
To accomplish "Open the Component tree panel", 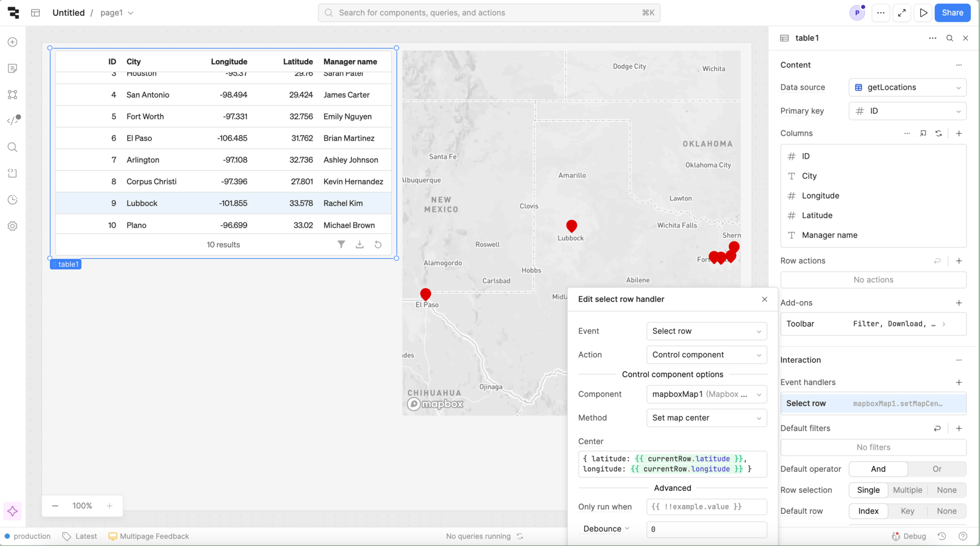I will [13, 94].
